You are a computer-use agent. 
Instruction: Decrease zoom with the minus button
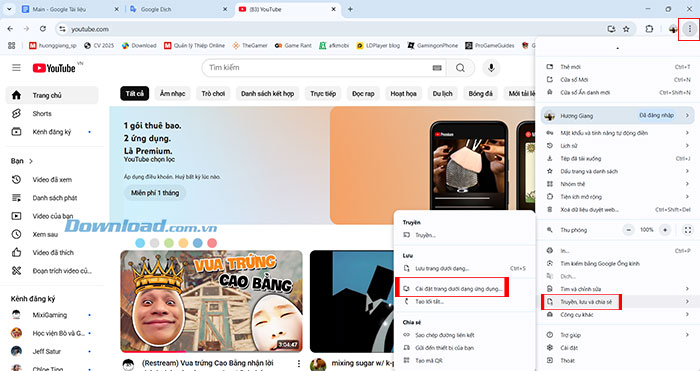(x=629, y=230)
